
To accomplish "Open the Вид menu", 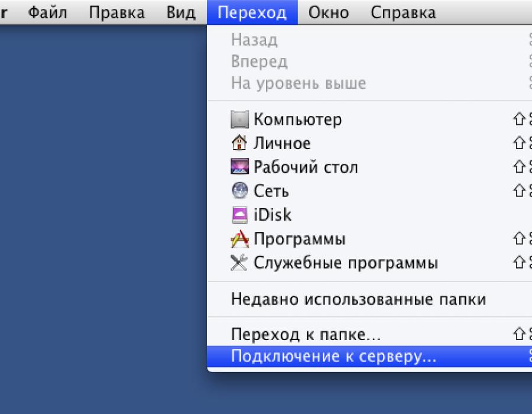I will pos(181,12).
